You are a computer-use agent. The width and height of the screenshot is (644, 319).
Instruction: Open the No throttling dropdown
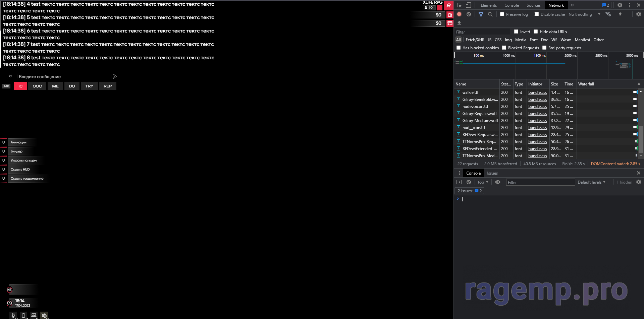click(584, 14)
